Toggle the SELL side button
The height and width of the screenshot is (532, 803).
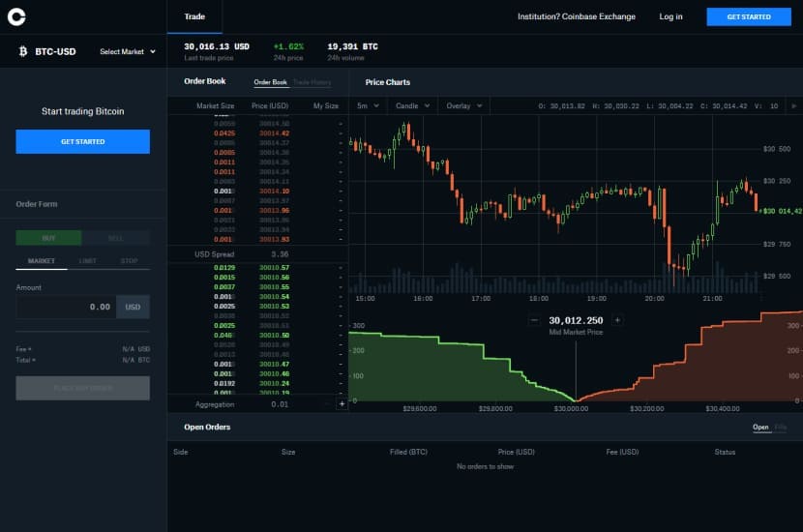pyautogui.click(x=116, y=238)
